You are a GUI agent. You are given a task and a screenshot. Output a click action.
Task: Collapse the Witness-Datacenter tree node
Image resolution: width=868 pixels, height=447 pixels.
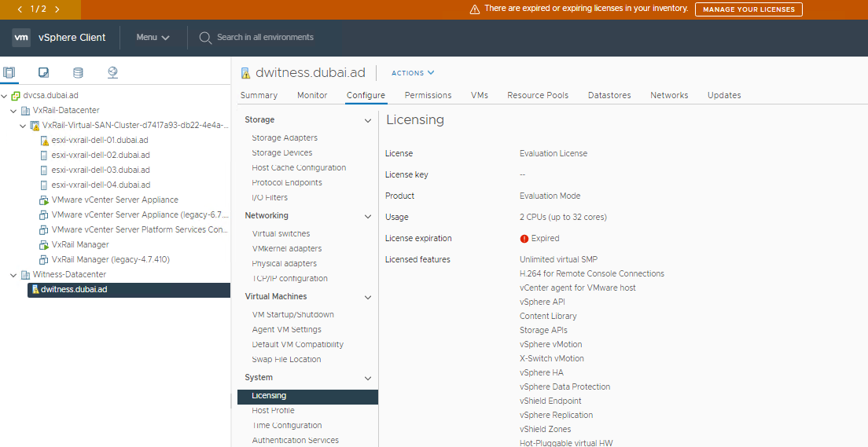tap(14, 275)
